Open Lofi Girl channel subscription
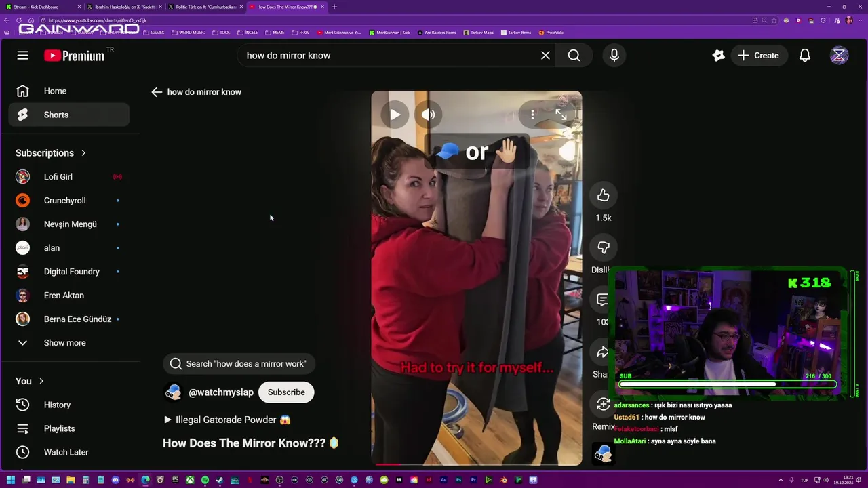Screen dimensions: 868x488 pos(68,177)
